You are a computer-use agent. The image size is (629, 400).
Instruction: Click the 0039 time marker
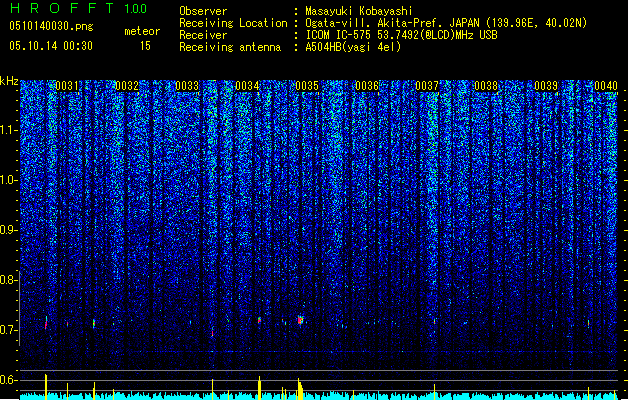(546, 86)
